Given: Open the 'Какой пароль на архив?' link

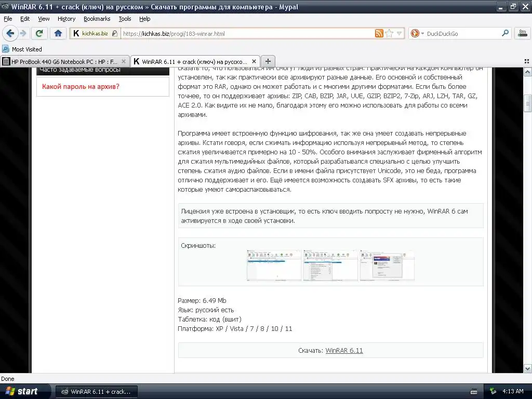Looking at the screenshot, I should (x=81, y=87).
